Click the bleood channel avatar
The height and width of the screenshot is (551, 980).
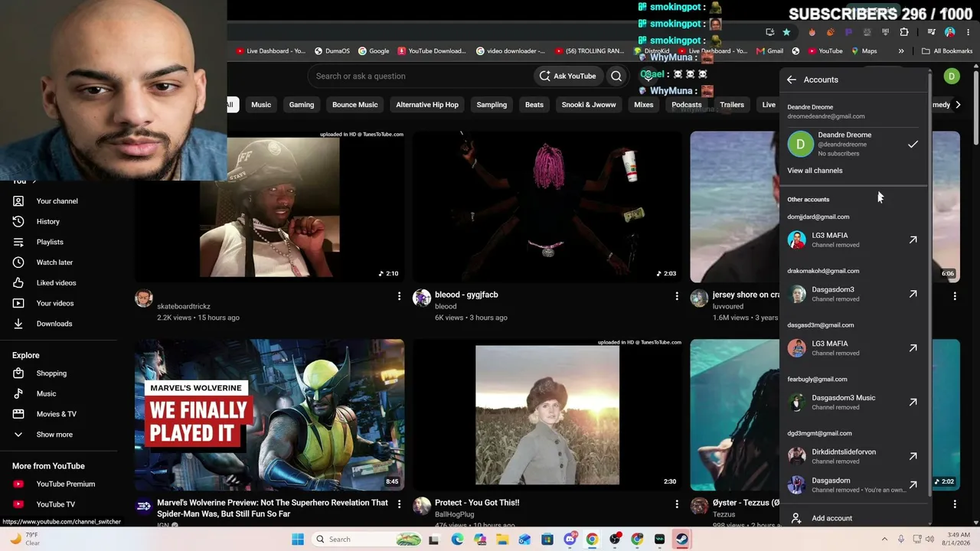pyautogui.click(x=422, y=298)
